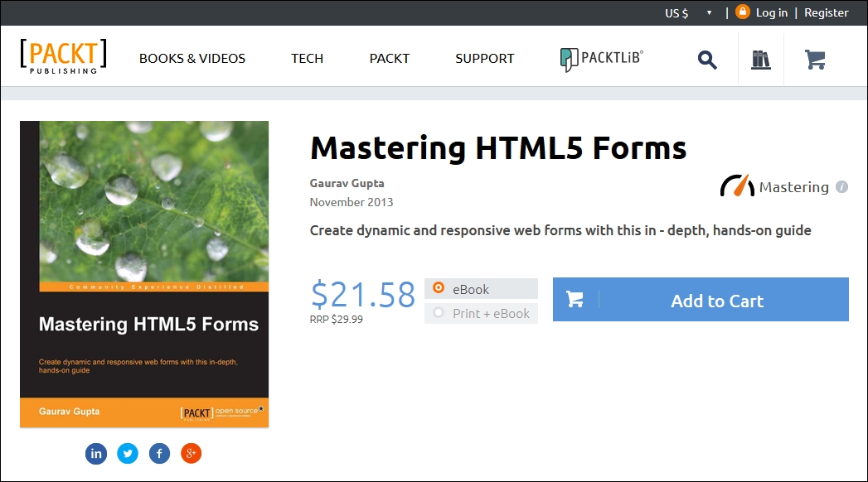Screen dimensions: 868x482
Task: Click the Packt Publishing logo
Action: [x=62, y=55]
